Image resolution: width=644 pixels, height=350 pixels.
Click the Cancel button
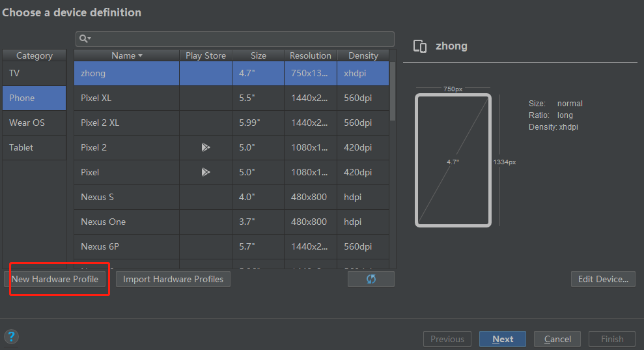click(x=557, y=339)
